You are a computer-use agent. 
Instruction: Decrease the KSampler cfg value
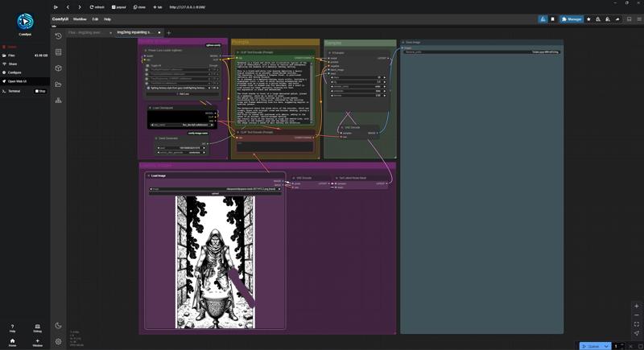(332, 82)
